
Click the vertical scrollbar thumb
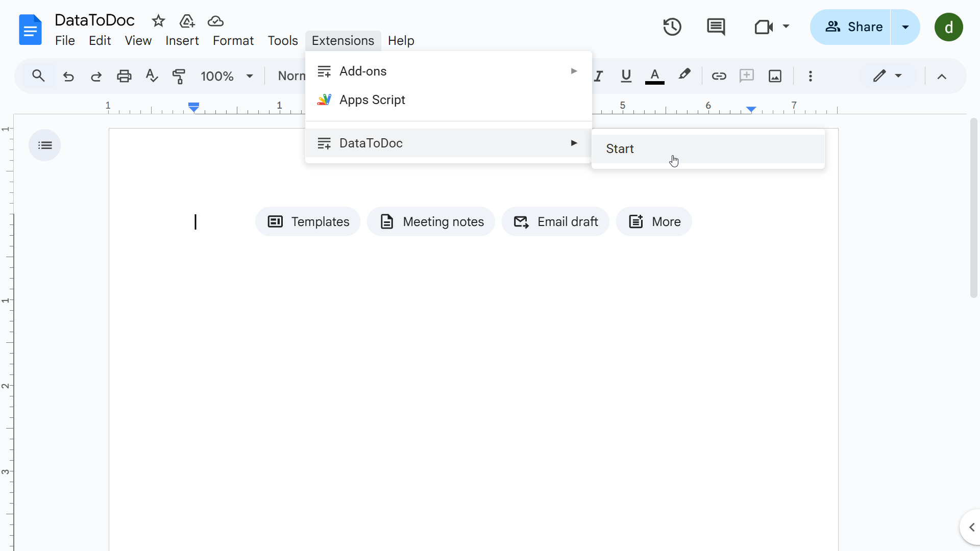point(973,208)
